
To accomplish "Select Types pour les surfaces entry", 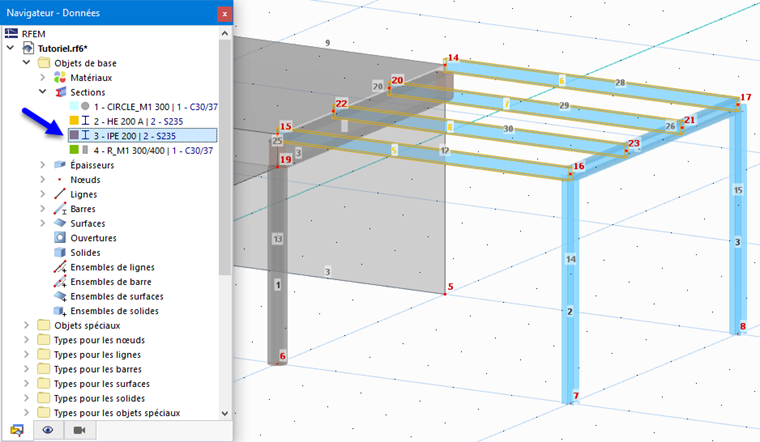I will pyautogui.click(x=102, y=384).
